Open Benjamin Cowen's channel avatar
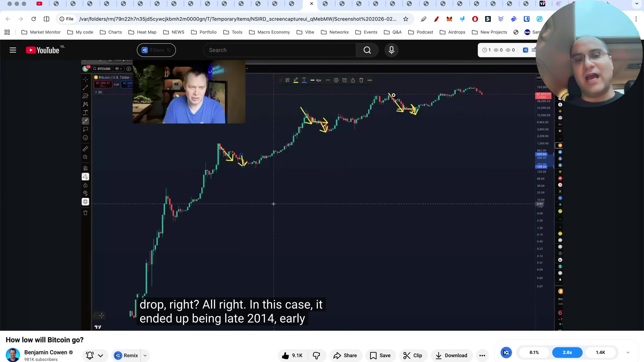This screenshot has width=644, height=362. tap(13, 355)
